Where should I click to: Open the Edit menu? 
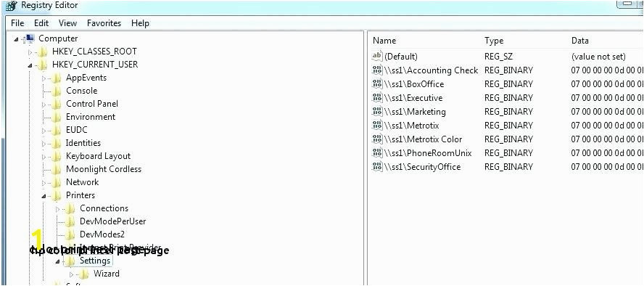(x=41, y=23)
